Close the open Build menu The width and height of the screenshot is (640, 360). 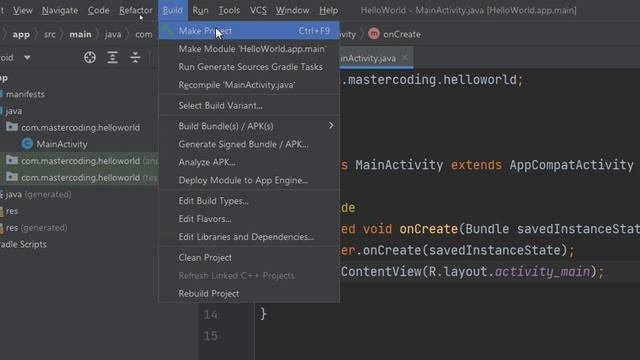point(173,10)
